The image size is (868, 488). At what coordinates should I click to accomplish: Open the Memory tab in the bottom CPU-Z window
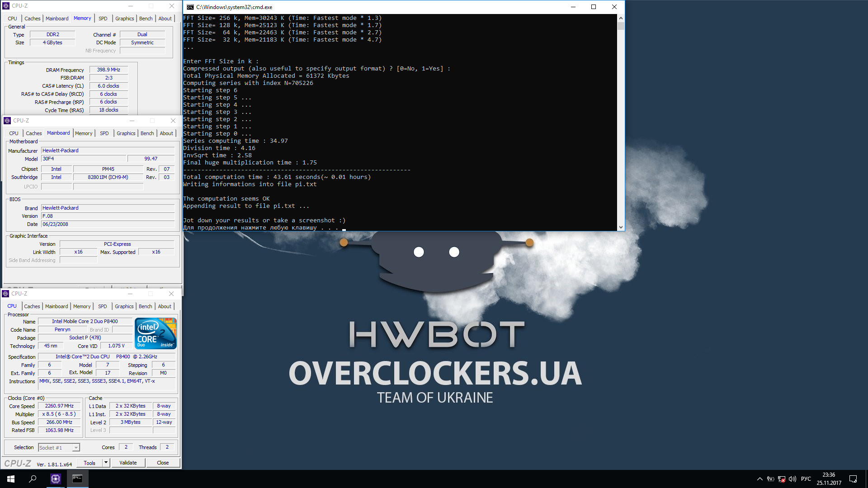[x=82, y=306]
